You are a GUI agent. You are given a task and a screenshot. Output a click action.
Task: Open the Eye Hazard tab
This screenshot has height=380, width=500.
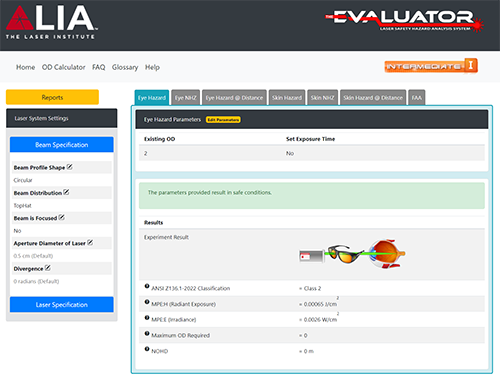click(152, 98)
